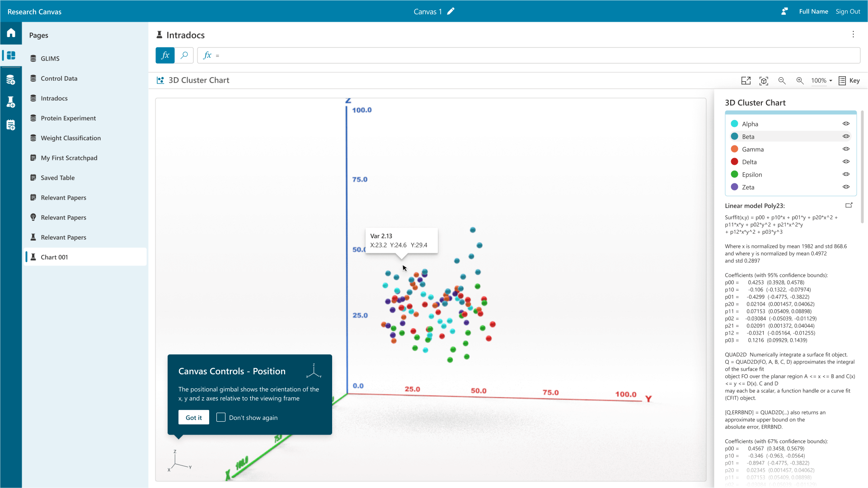868x488 pixels.
Task: Open the Intradocs three-dot options menu
Action: pos(853,34)
